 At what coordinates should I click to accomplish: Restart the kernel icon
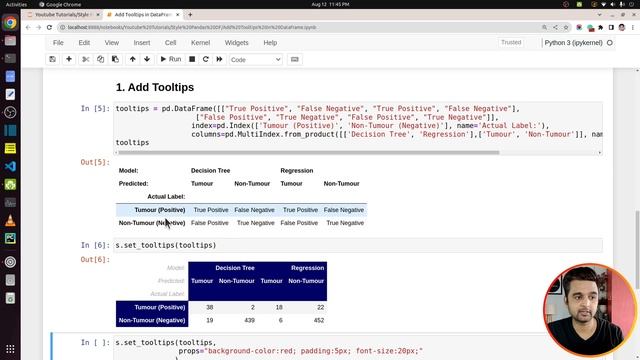tap(206, 59)
